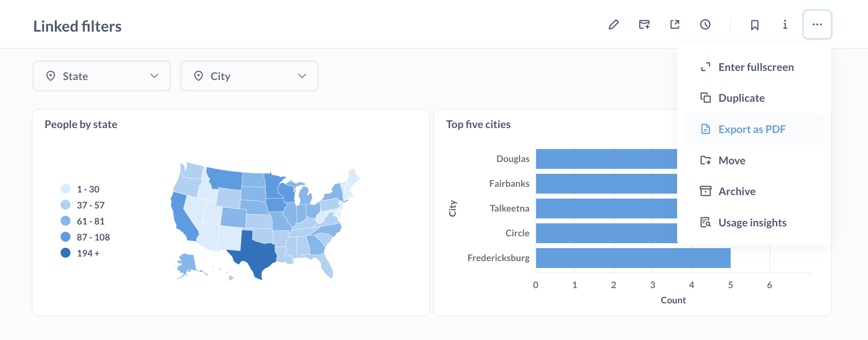
Task: Open the Top five cities card title
Action: (478, 125)
